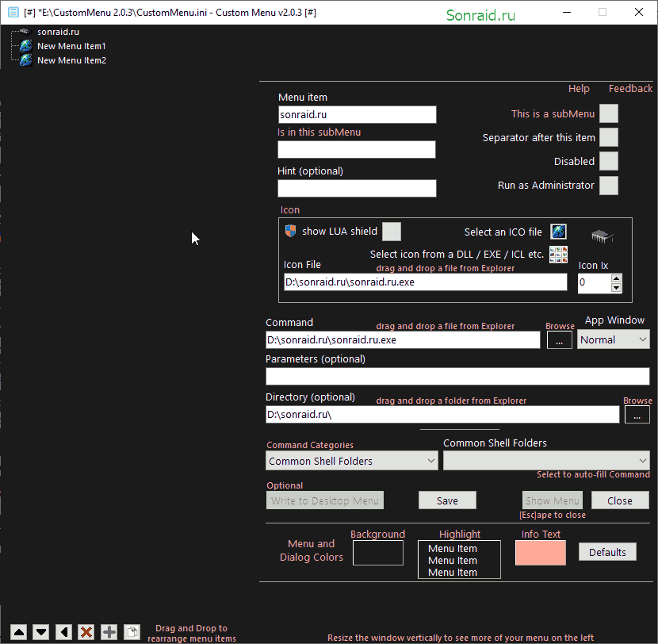
Task: Click the chip icon beside sonraid.ru tree item
Action: coord(25,32)
